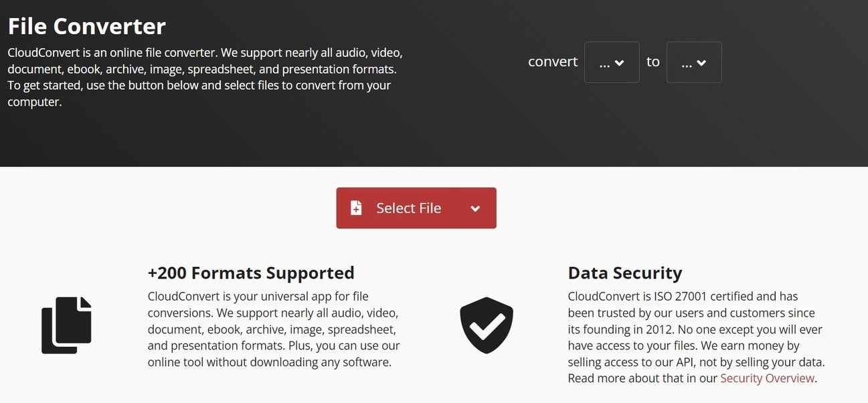Click the stacked documents icon beside Formats Supported

[x=66, y=325]
